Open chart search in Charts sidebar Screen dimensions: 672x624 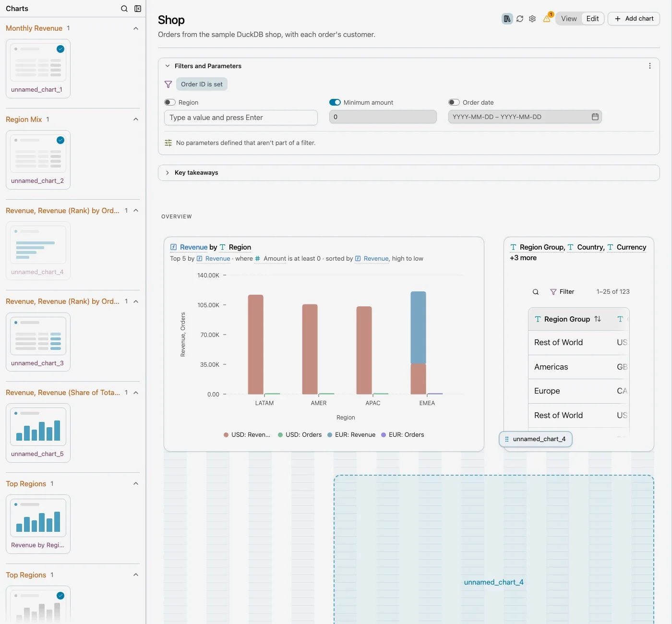click(124, 9)
